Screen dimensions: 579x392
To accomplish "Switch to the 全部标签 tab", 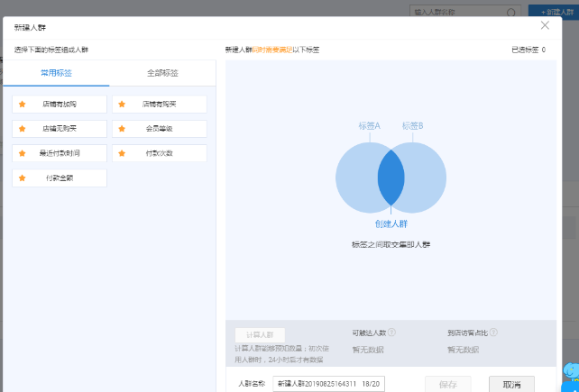I will [x=162, y=73].
